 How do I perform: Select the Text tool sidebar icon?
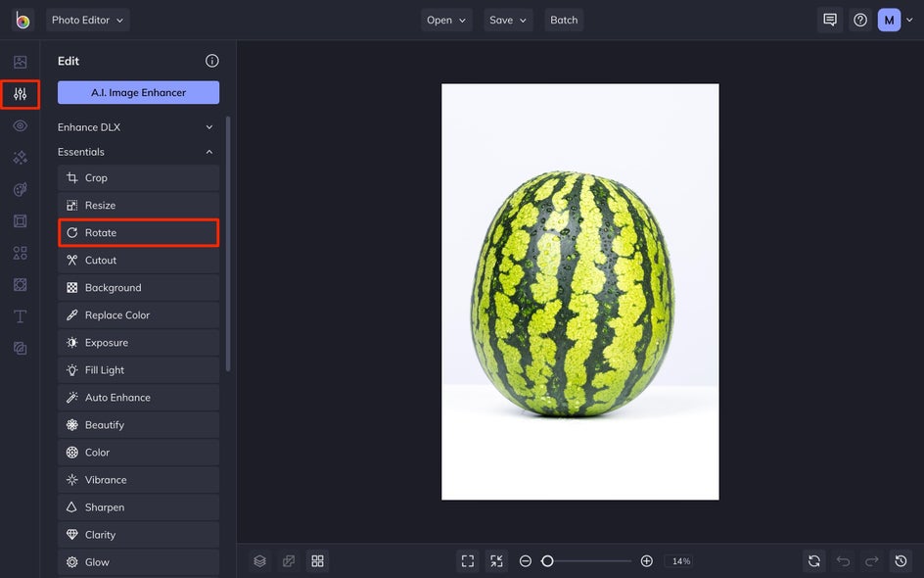tap(20, 316)
